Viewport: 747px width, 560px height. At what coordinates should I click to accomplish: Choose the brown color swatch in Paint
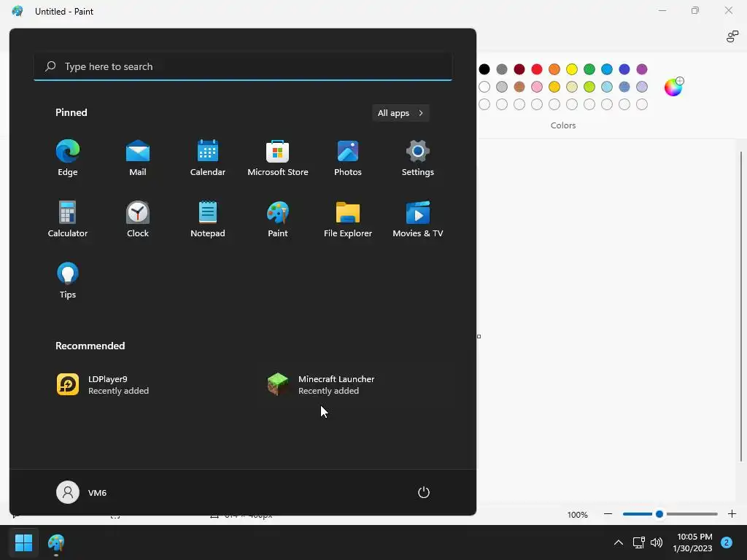(519, 87)
